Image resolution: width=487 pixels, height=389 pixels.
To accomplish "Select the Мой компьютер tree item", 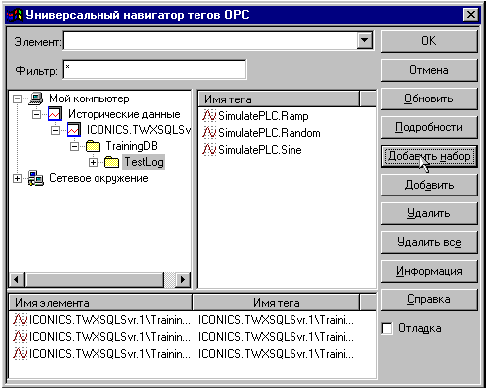I will [x=89, y=98].
